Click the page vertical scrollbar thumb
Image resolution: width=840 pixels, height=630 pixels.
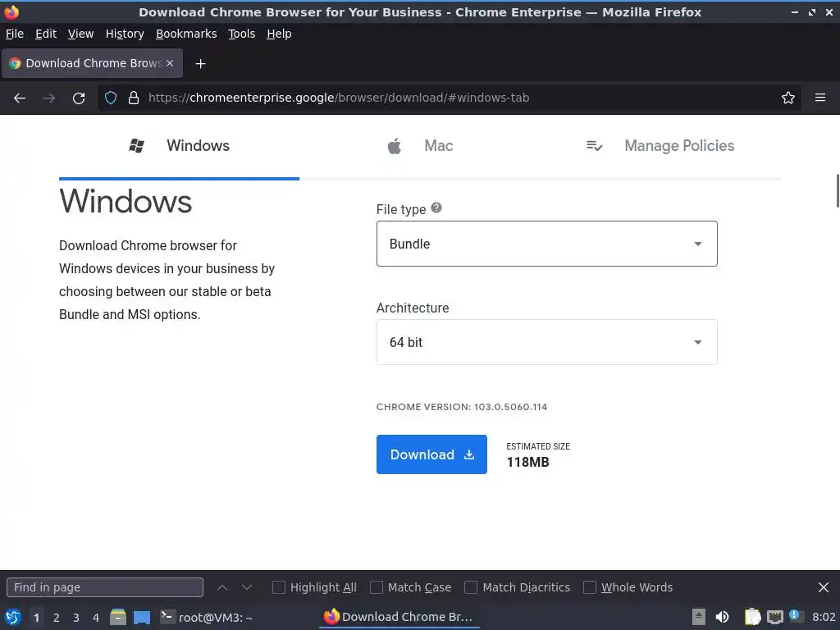point(838,190)
